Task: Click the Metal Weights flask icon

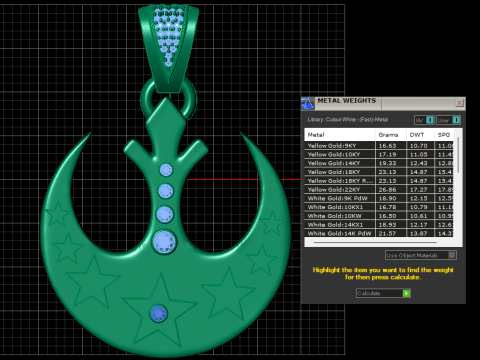Action: coord(307,103)
